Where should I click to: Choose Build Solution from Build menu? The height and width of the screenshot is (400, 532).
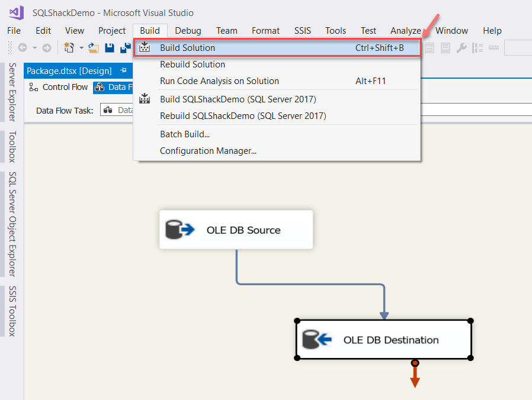pyautogui.click(x=277, y=47)
